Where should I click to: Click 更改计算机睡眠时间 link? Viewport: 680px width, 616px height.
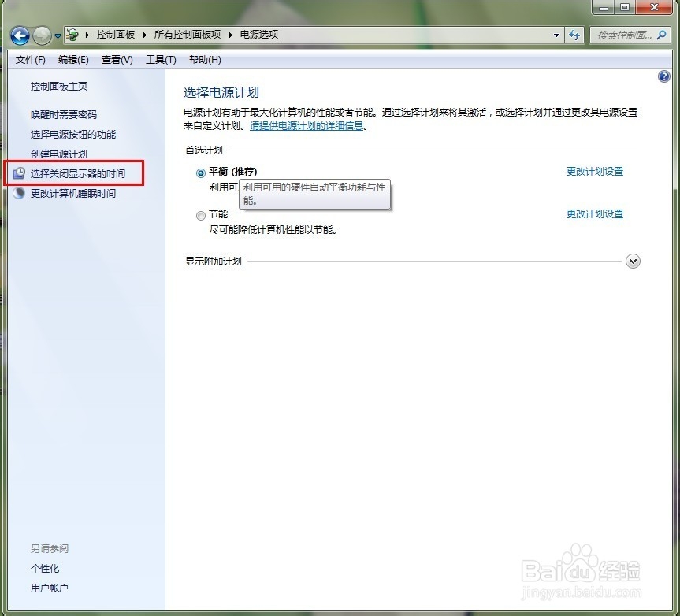pos(73,193)
